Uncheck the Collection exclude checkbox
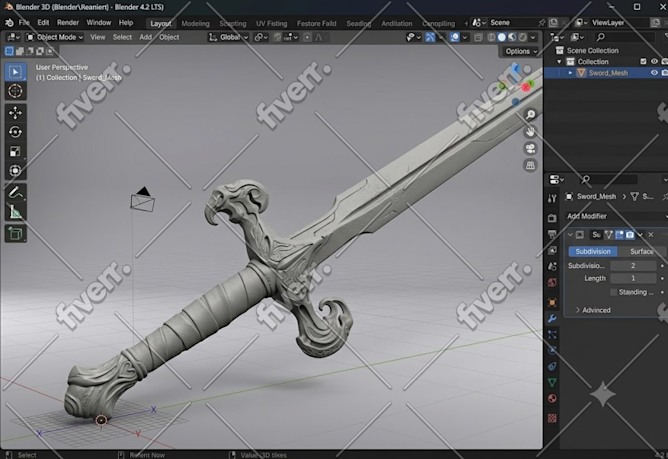Image resolution: width=668 pixels, height=459 pixels. point(643,61)
